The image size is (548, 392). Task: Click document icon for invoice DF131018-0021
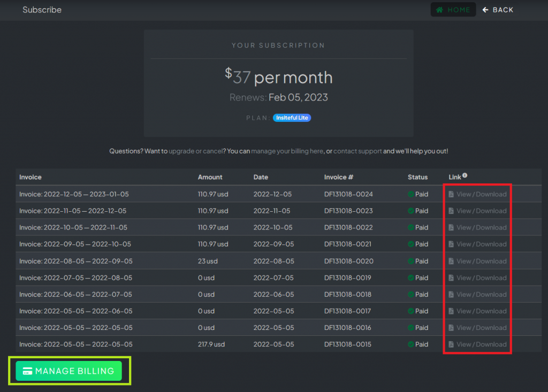pos(451,244)
